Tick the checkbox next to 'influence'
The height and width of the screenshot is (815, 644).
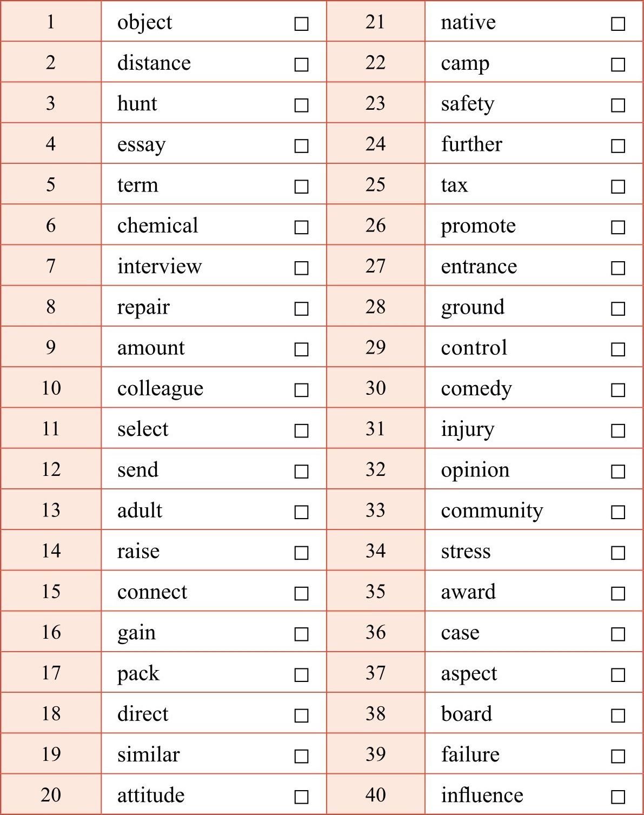click(x=618, y=797)
